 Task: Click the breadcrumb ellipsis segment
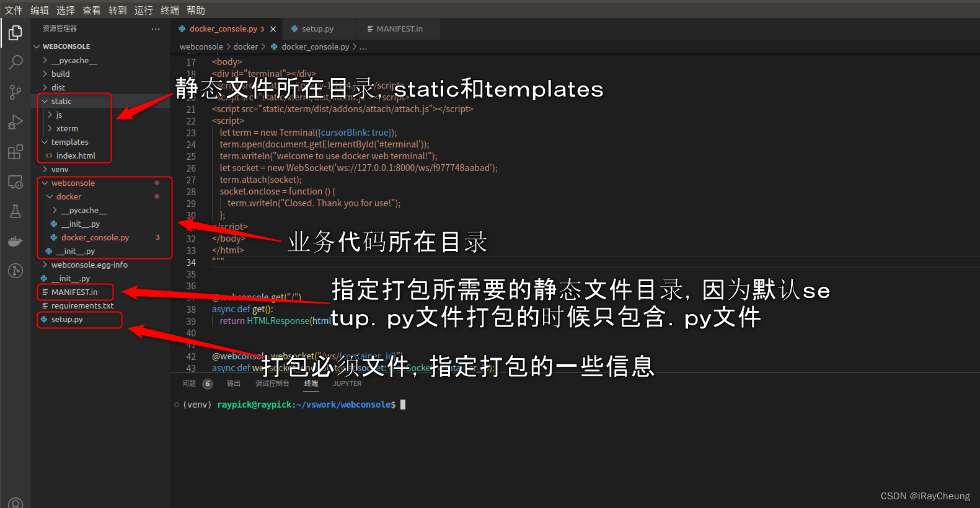pyautogui.click(x=363, y=47)
